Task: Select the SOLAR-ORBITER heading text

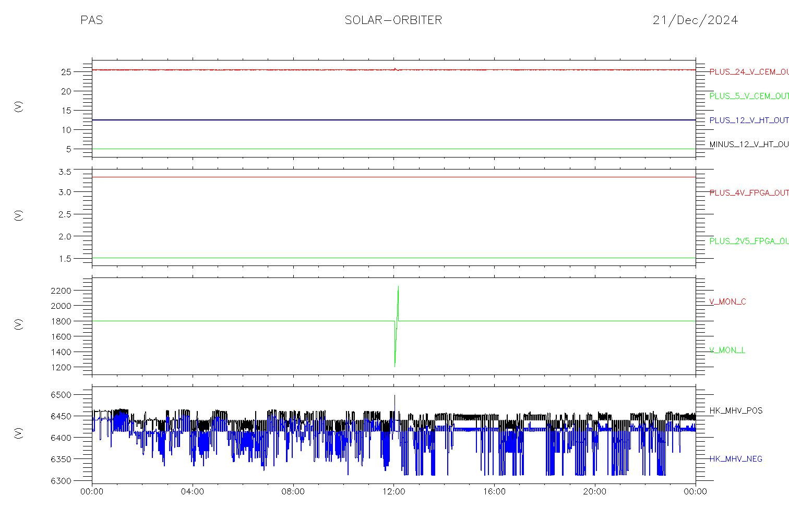Action: pos(393,20)
